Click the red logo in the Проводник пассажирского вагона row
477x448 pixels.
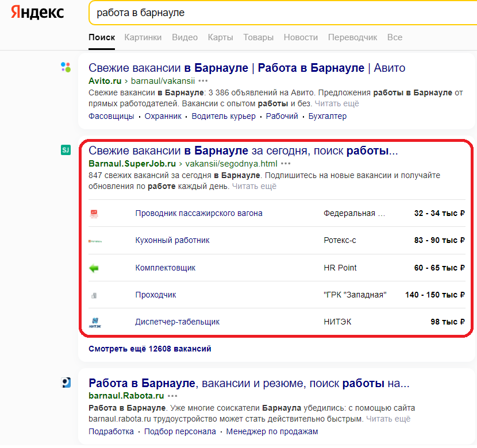pyautogui.click(x=94, y=214)
